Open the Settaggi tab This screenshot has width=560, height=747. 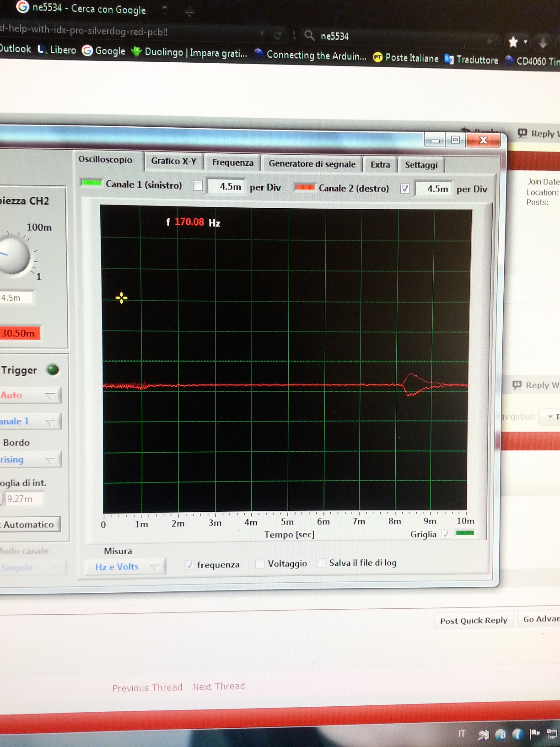tap(421, 165)
